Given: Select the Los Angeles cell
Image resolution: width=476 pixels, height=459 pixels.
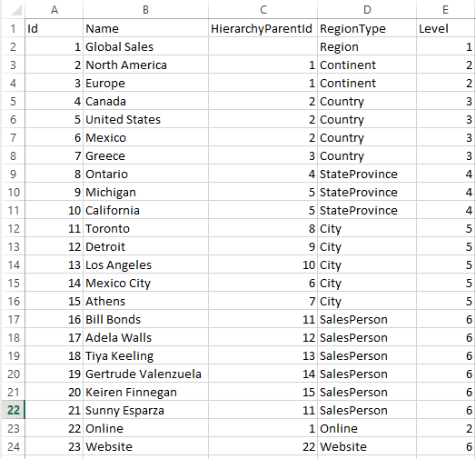Looking at the screenshot, I should tap(145, 264).
